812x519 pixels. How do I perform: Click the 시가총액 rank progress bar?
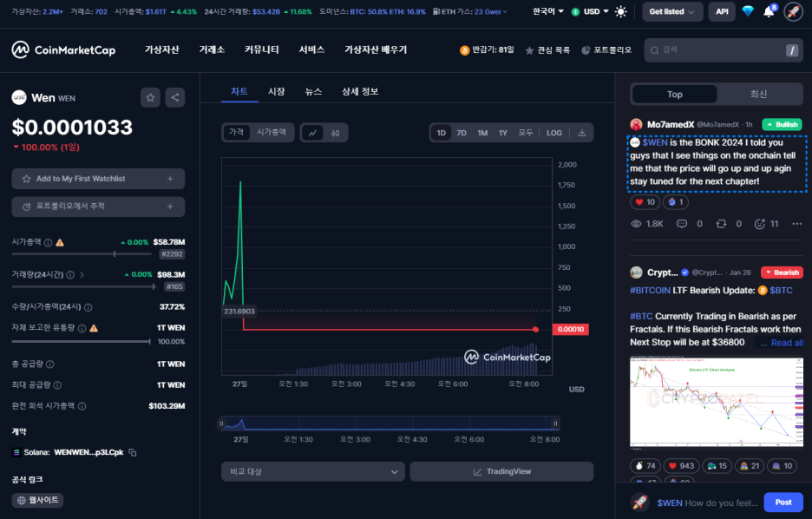(82, 254)
